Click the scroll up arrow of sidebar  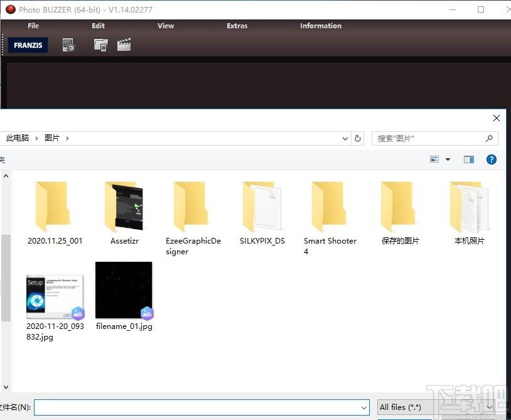[6, 176]
